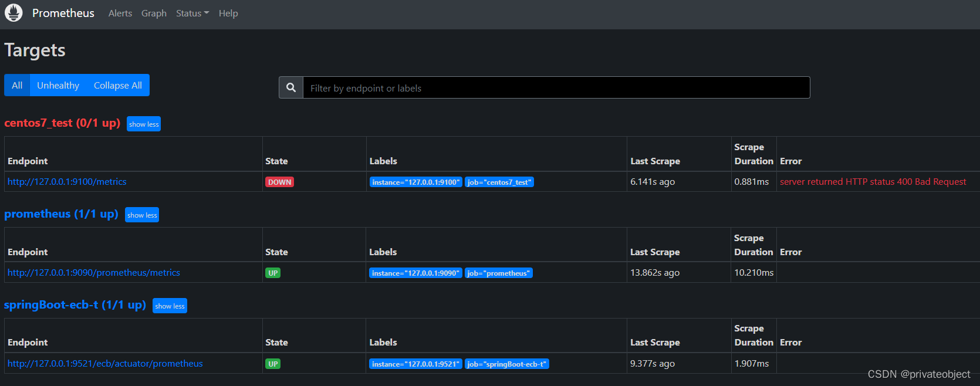Collapse prometheus group with show less
The image size is (980, 386).
[142, 215]
